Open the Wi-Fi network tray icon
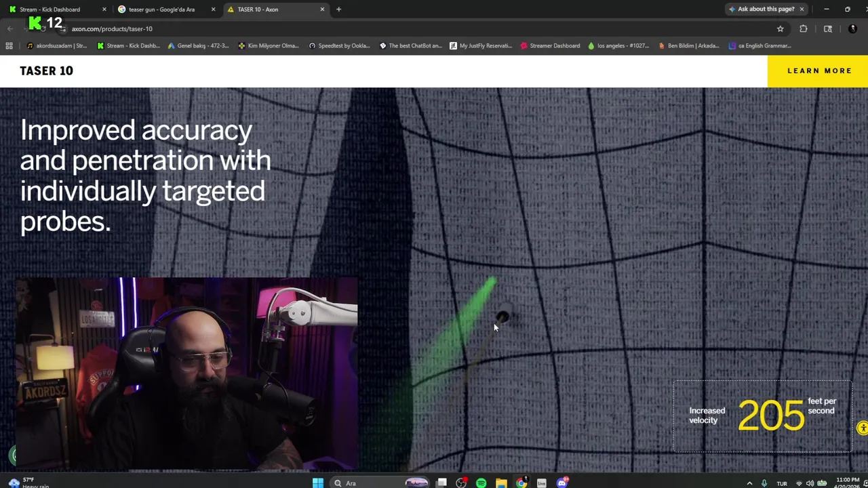This screenshot has width=868, height=488. point(799,483)
